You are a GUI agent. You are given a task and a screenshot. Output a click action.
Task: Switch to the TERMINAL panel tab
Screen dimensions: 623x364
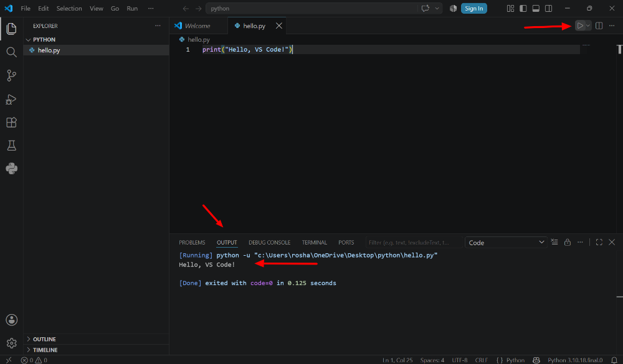(x=314, y=243)
